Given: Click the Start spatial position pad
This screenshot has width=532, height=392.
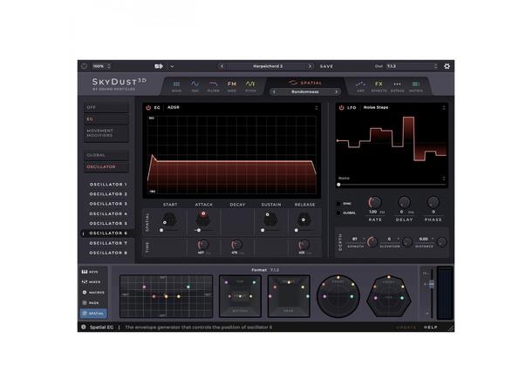Looking at the screenshot, I should [168, 220].
